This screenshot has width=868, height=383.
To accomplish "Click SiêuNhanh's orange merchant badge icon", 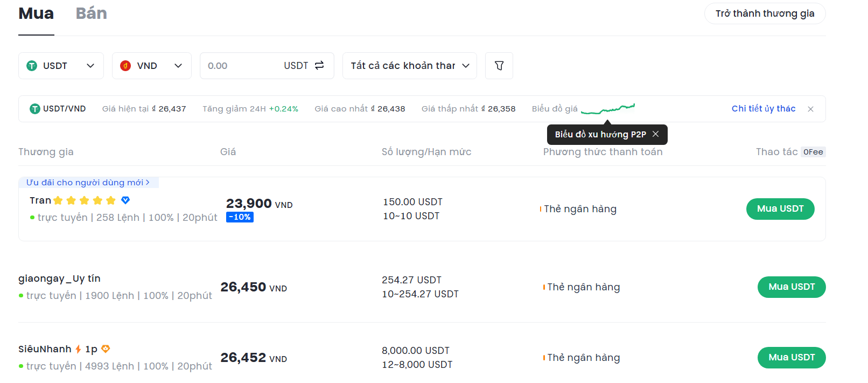I will (x=106, y=349).
